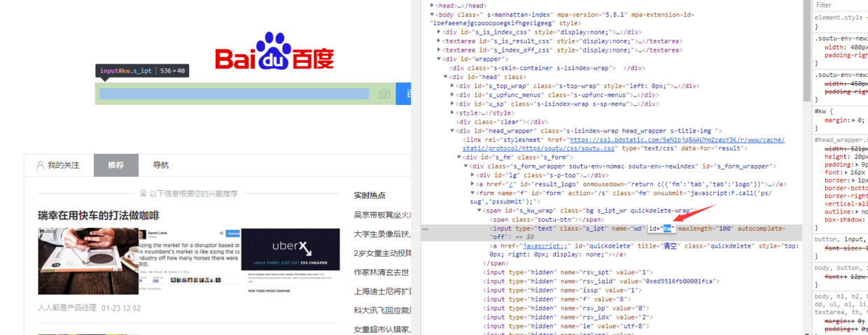Click source name 人人都是产品经理
Screen dimensions: 868x335
tap(67, 308)
